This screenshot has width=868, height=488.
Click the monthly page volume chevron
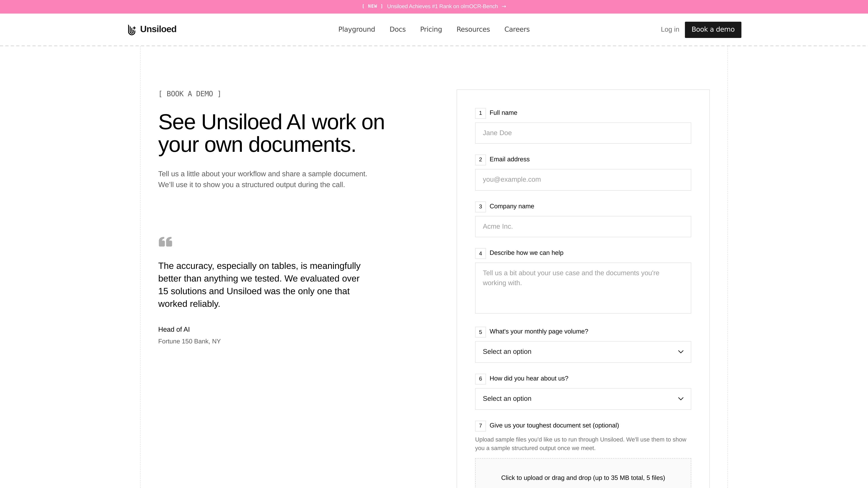click(x=681, y=352)
